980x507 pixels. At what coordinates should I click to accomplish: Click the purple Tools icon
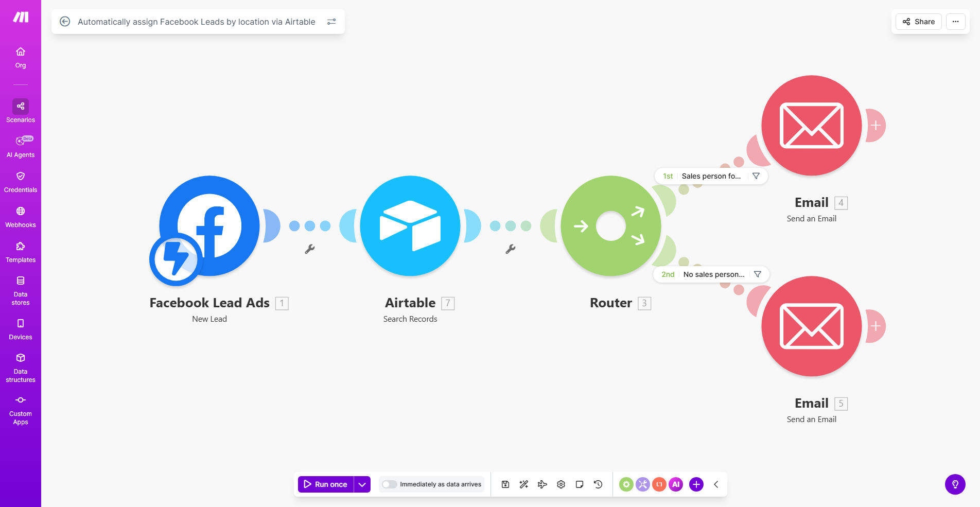click(x=643, y=484)
